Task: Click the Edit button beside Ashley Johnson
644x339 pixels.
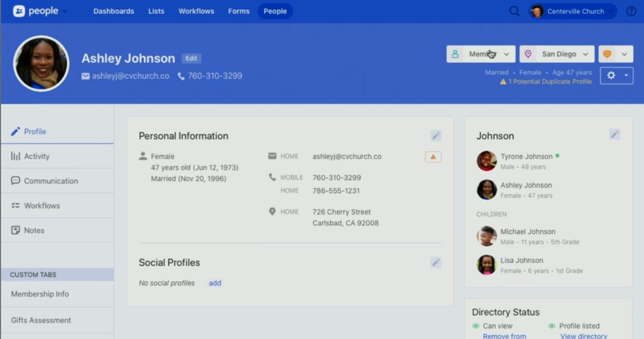Action: click(191, 58)
